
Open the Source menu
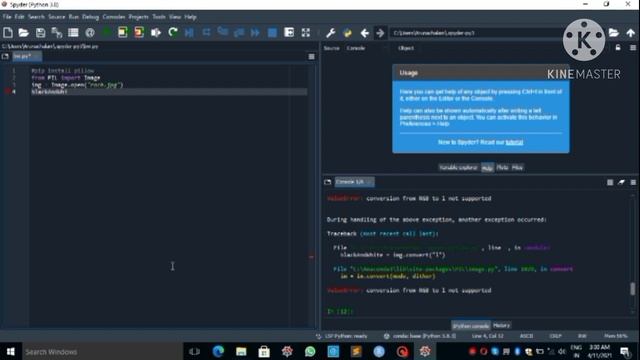pyautogui.click(x=56, y=17)
